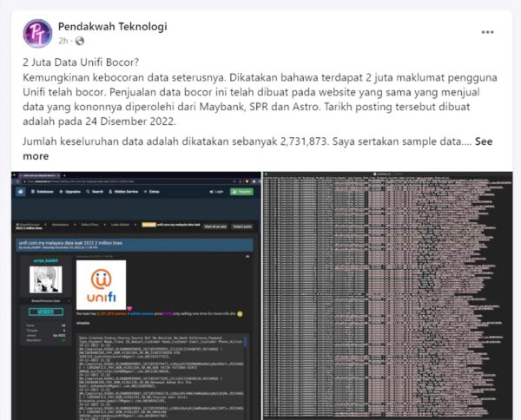Select Databases in the forum navbar
The height and width of the screenshot is (420, 521).
coord(43,191)
